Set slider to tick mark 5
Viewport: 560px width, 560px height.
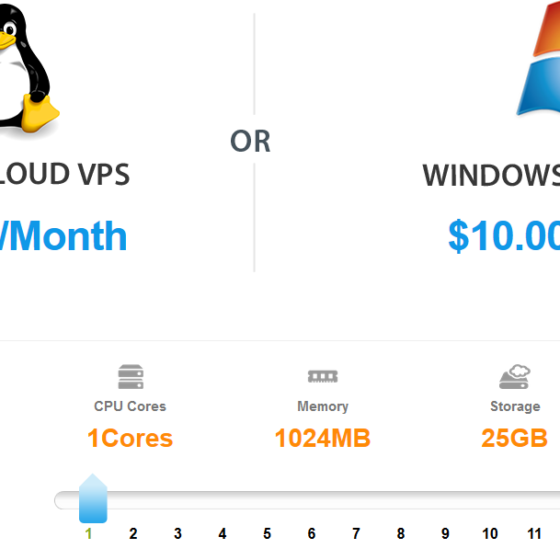[x=267, y=534]
